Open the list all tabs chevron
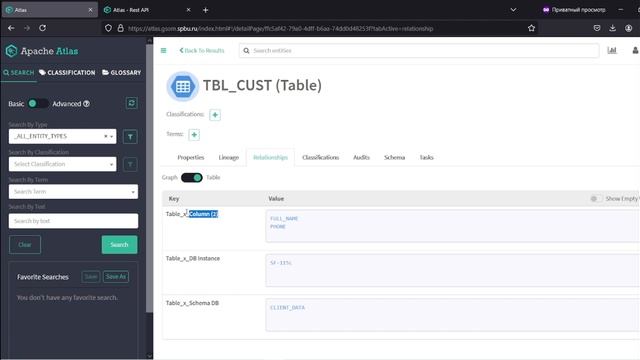The height and width of the screenshot is (360, 640). point(513,10)
